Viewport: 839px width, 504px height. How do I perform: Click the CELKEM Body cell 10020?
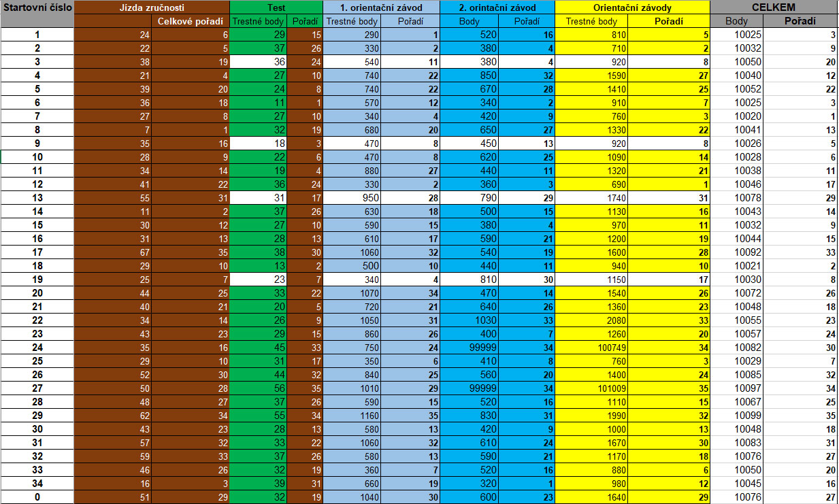(x=737, y=116)
